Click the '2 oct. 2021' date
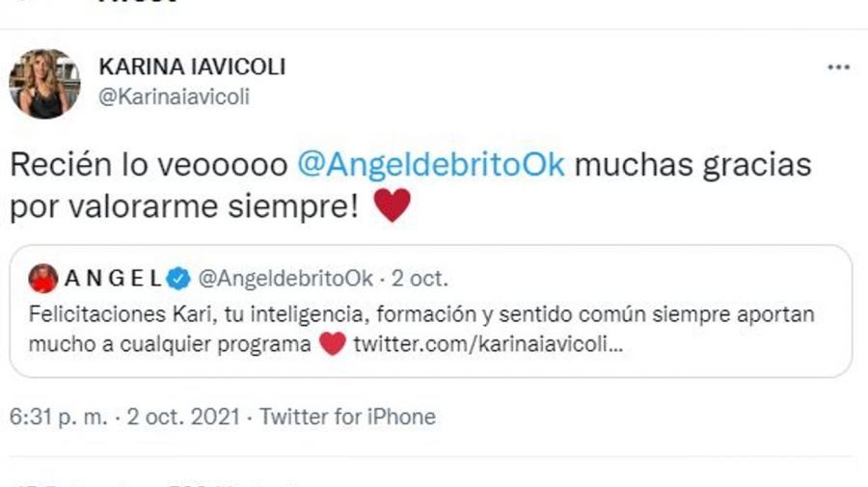The width and height of the screenshot is (868, 487). (x=184, y=417)
